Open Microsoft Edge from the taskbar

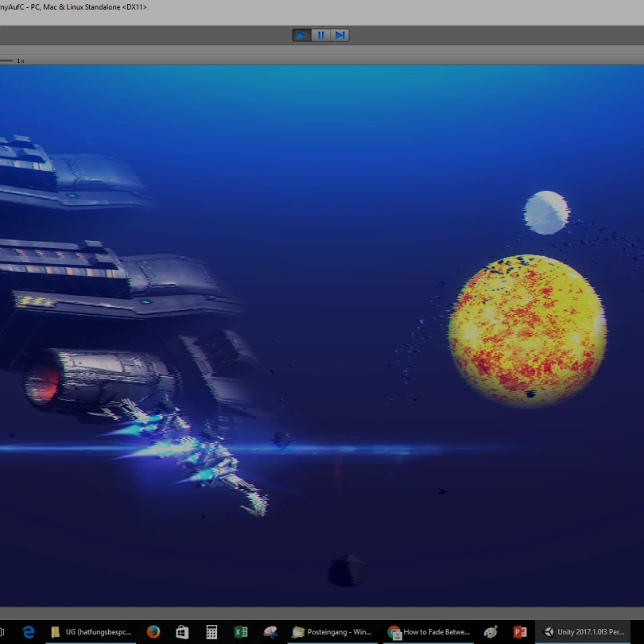[x=29, y=632]
